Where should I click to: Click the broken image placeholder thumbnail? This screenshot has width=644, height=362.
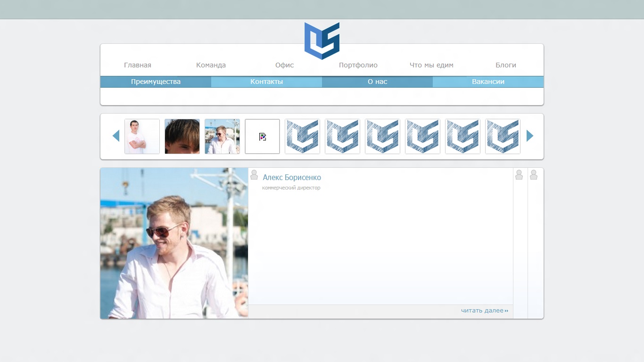262,136
